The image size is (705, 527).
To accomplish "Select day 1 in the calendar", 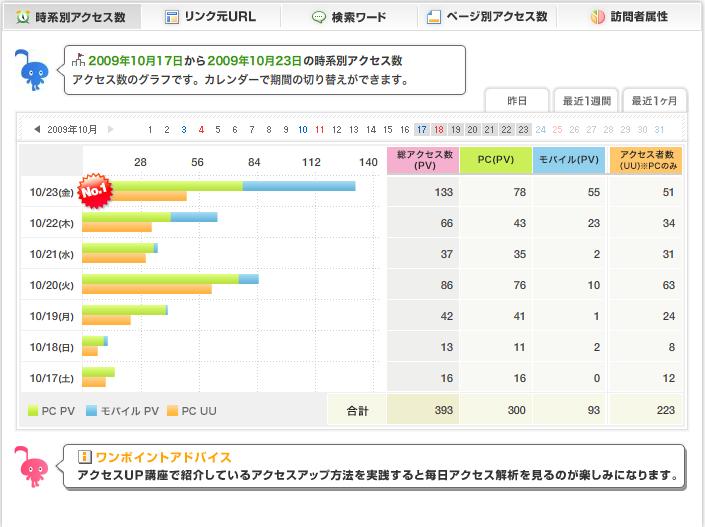I will pos(150,130).
